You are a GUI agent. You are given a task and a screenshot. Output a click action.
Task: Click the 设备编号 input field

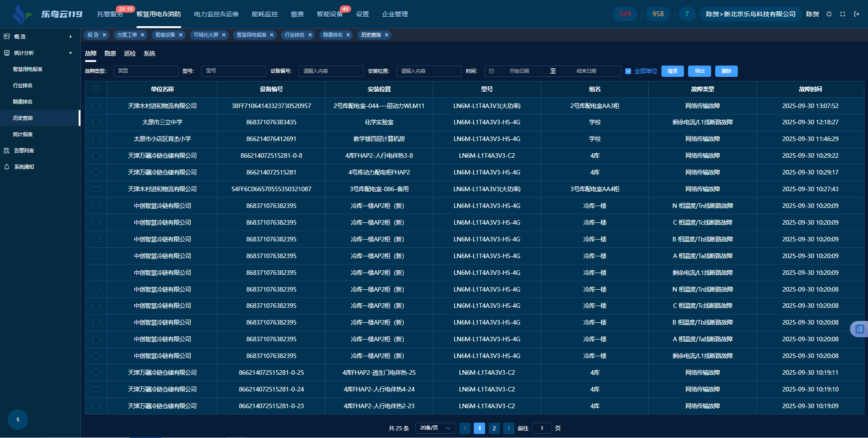[x=331, y=71]
